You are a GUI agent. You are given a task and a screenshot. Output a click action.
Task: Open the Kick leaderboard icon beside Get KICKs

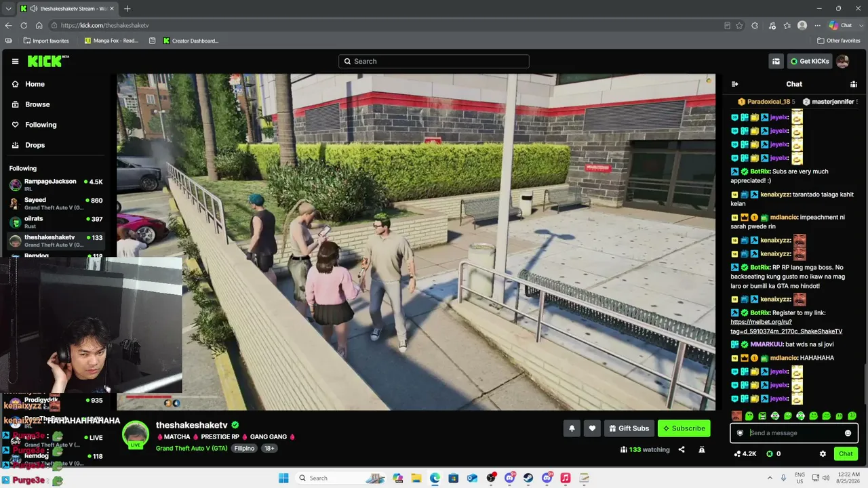tap(776, 61)
